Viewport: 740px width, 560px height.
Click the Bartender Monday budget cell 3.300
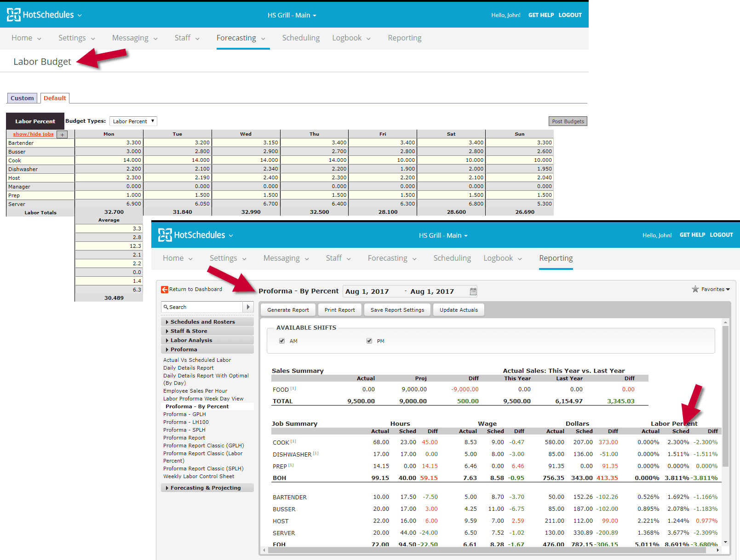tap(109, 143)
